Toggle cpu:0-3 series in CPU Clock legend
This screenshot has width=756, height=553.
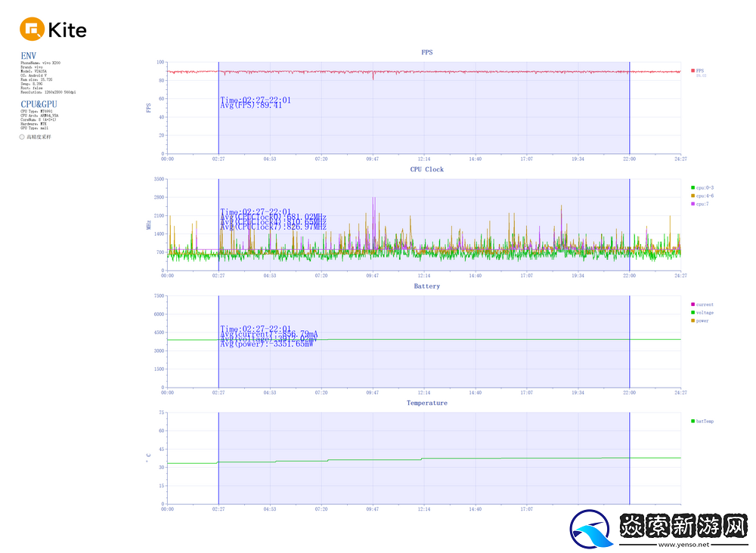(692, 187)
